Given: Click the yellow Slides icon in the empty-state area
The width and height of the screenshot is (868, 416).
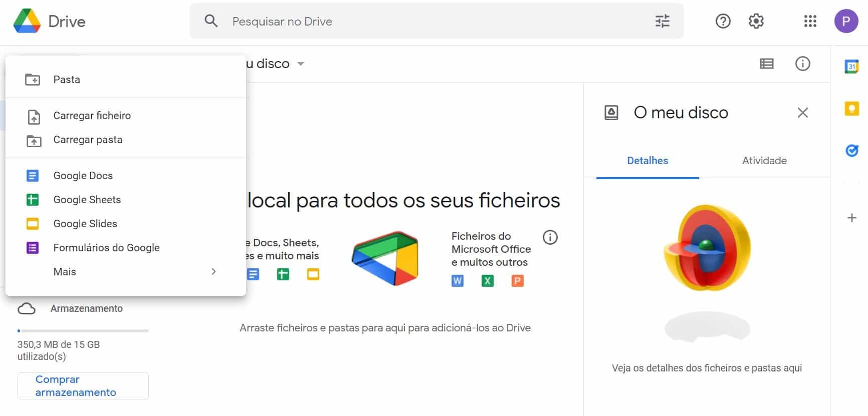Looking at the screenshot, I should pyautogui.click(x=313, y=274).
